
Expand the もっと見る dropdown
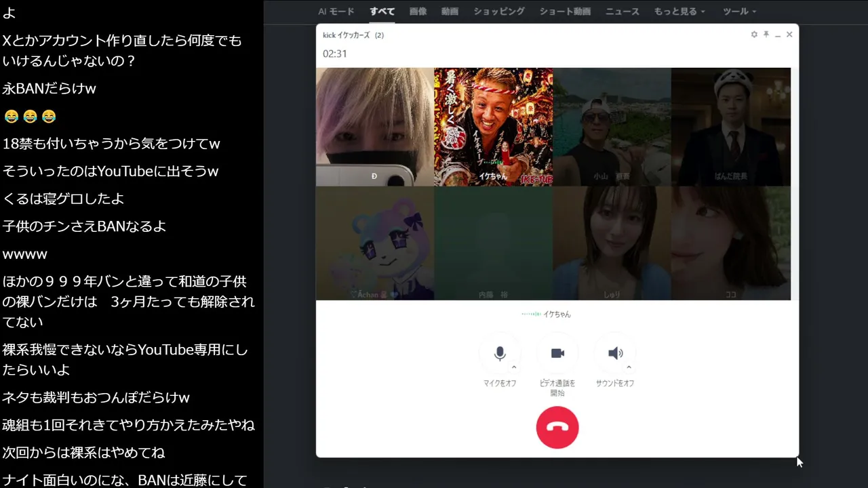tap(679, 12)
